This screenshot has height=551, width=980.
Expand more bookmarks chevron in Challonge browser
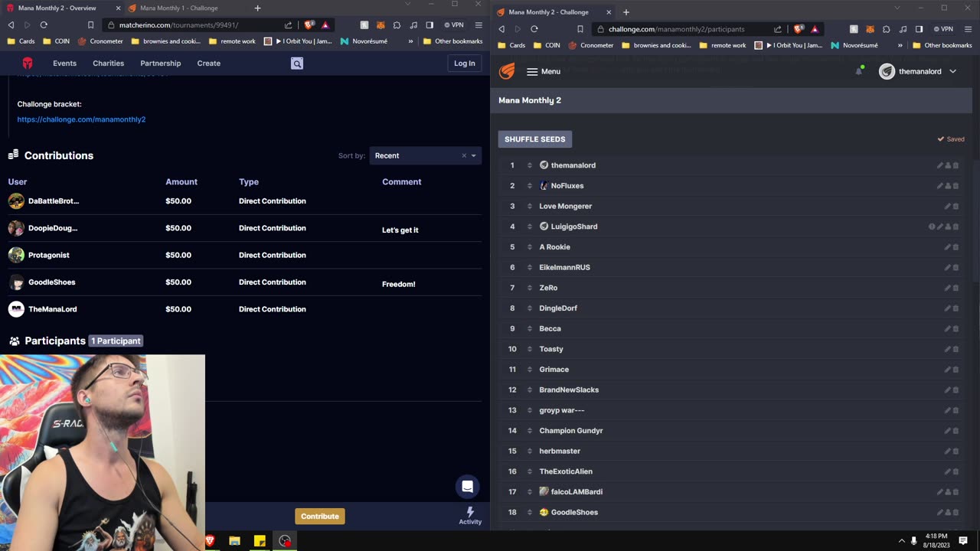(x=900, y=45)
